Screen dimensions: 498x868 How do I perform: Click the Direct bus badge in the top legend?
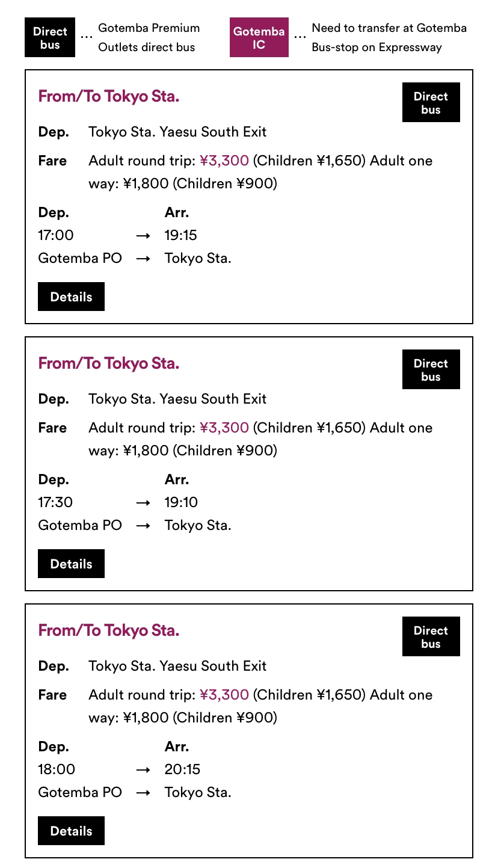[x=50, y=37]
